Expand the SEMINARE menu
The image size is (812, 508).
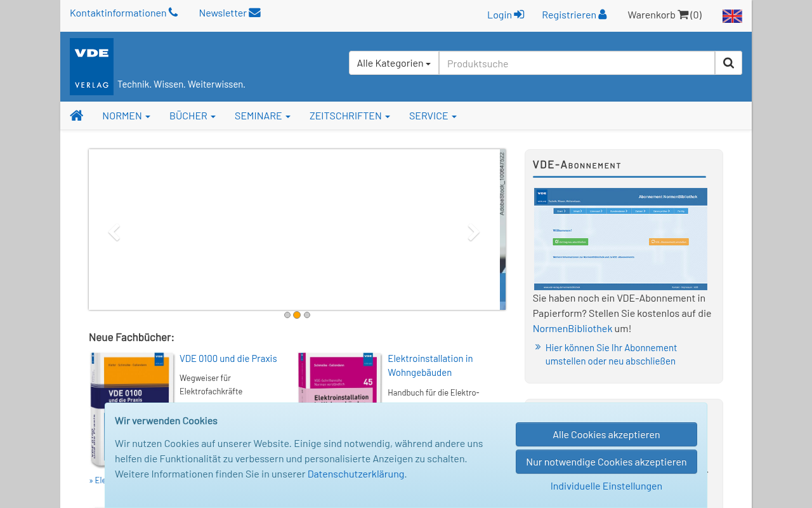click(263, 116)
